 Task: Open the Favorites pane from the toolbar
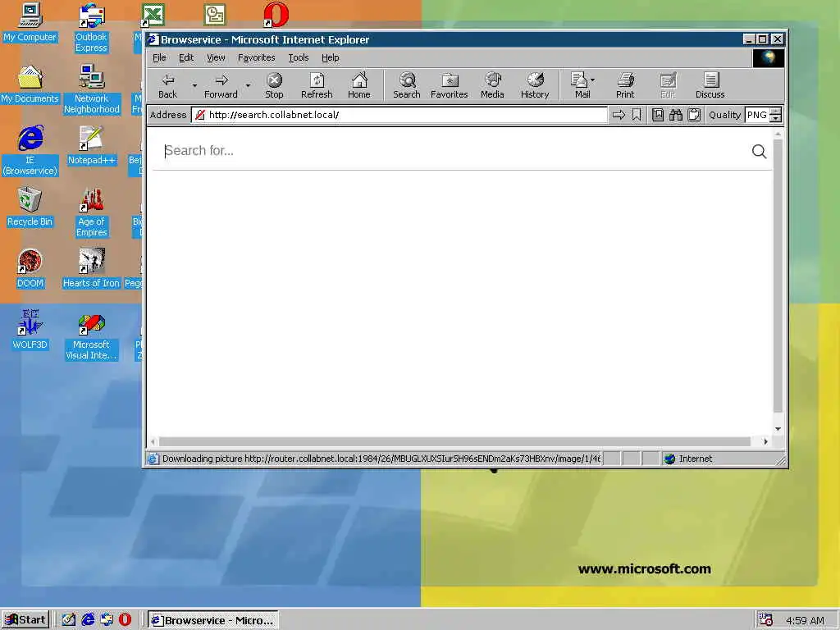tap(449, 85)
